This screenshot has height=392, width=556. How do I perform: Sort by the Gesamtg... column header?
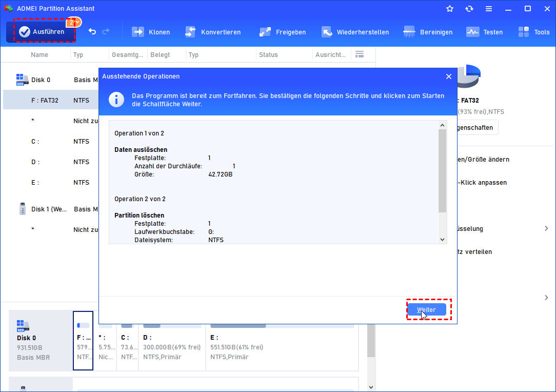(x=127, y=54)
